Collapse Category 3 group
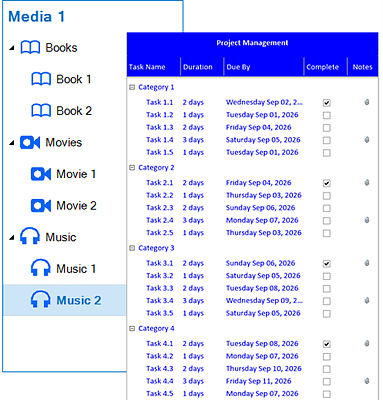This screenshot has width=383, height=400. click(132, 248)
